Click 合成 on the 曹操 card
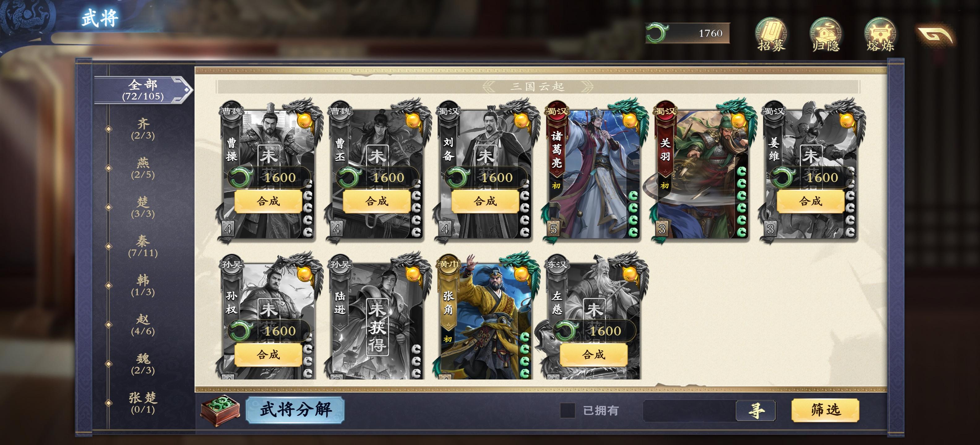This screenshot has width=980, height=445. coord(268,201)
